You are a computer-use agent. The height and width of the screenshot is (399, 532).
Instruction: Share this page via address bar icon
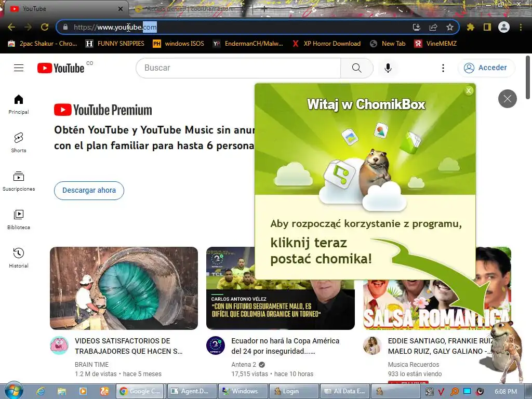pos(433,27)
